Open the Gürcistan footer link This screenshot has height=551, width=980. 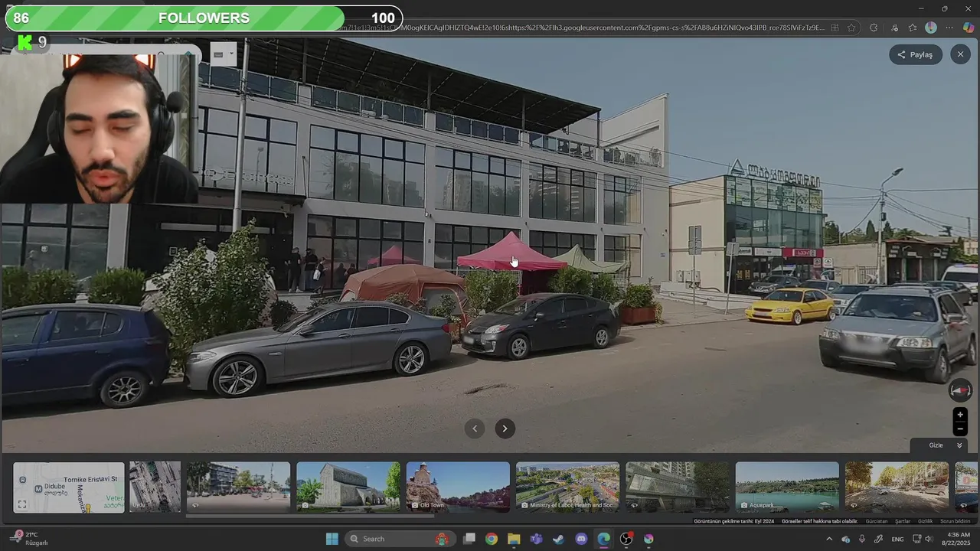click(x=876, y=521)
